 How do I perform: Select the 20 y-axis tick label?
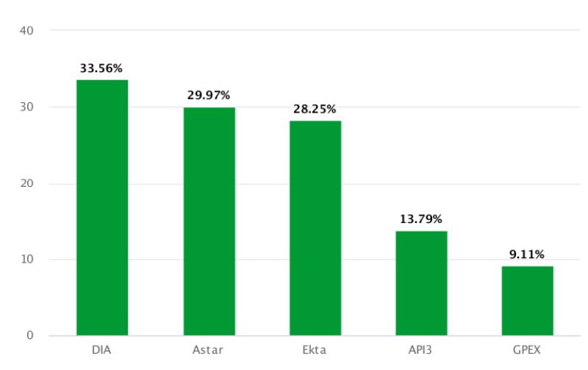[x=28, y=183]
